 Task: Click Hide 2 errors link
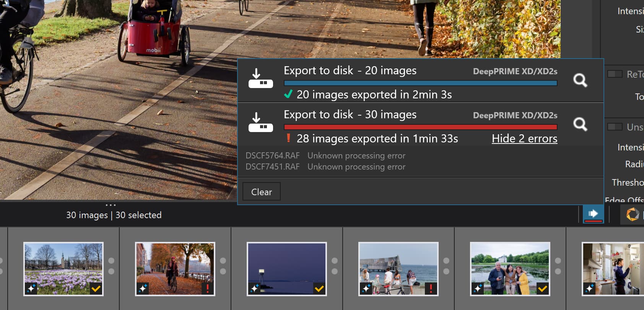click(x=524, y=139)
